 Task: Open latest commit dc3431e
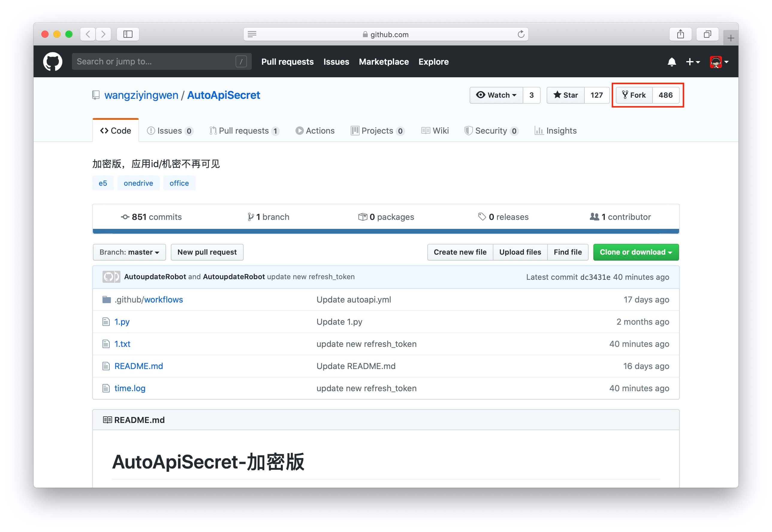tap(595, 277)
